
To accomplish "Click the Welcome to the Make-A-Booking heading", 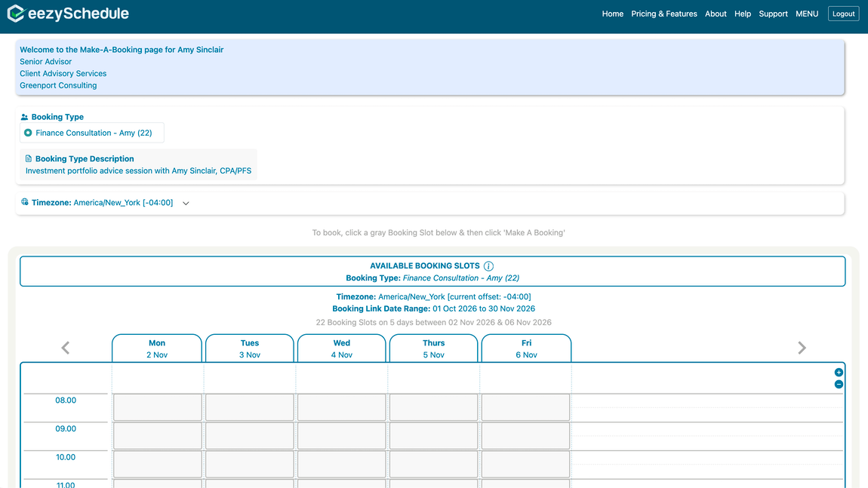I will [122, 50].
